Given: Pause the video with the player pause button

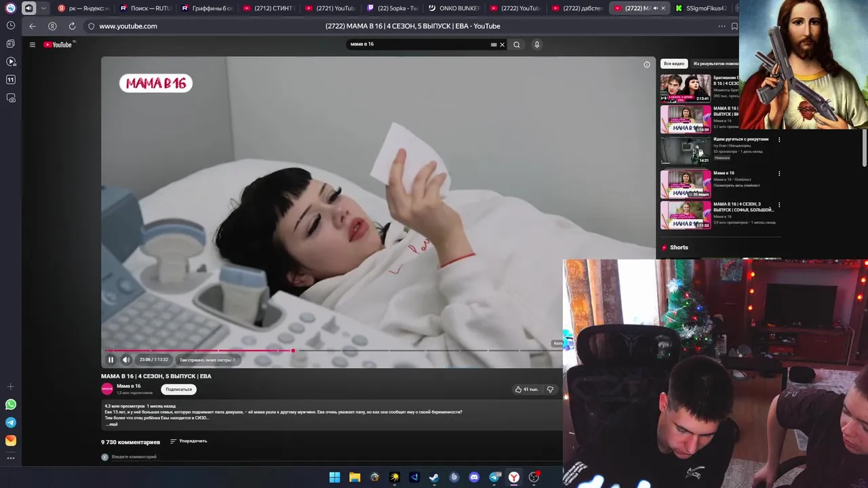Looking at the screenshot, I should tap(111, 360).
